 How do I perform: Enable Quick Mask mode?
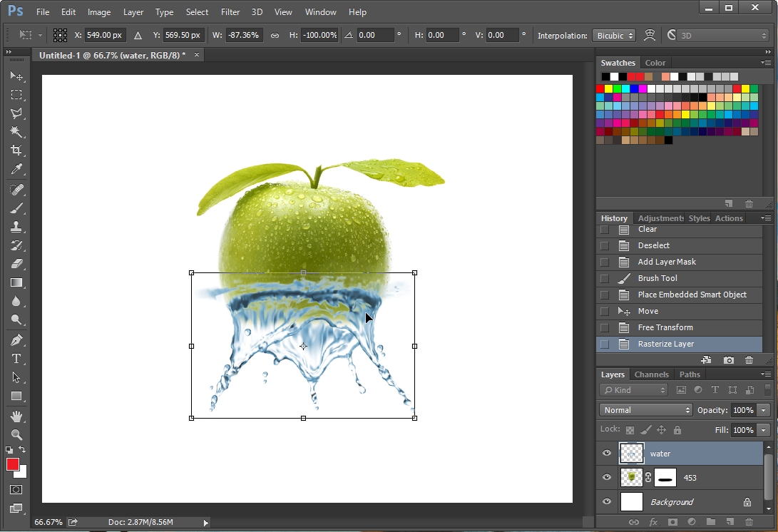tap(16, 490)
